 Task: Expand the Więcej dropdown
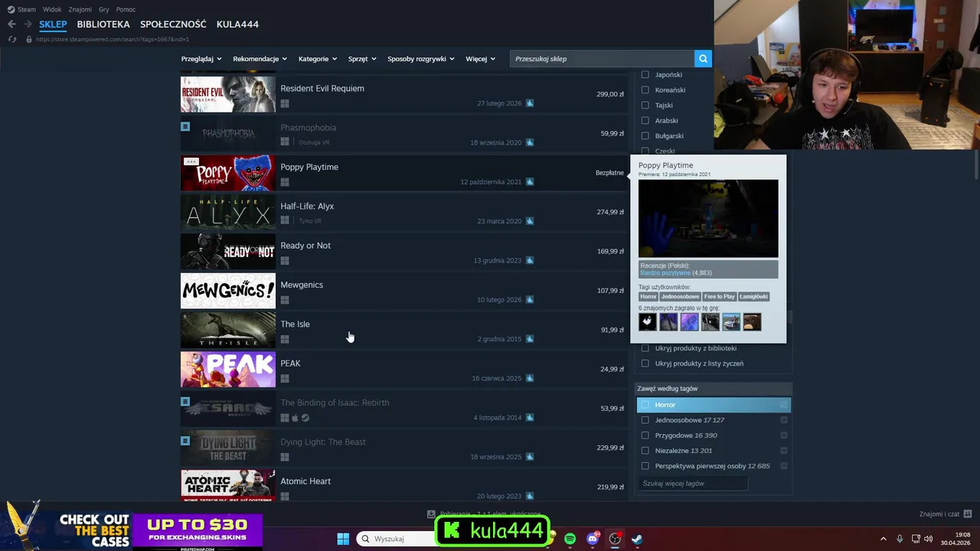[480, 59]
